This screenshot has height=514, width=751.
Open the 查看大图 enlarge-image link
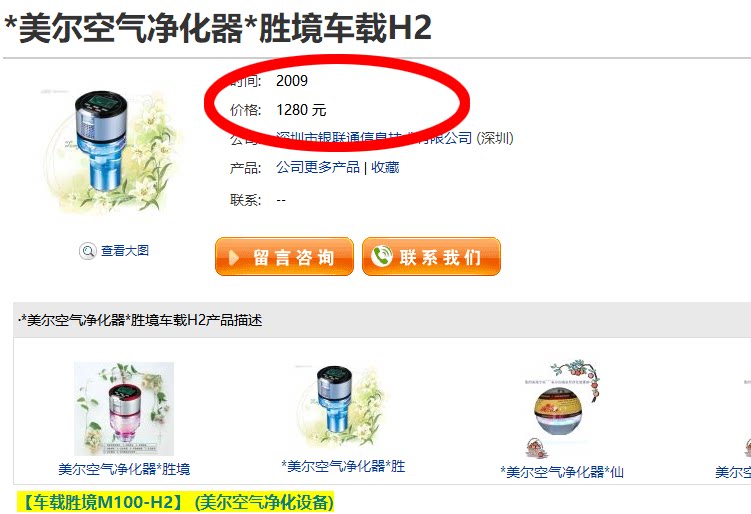125,251
